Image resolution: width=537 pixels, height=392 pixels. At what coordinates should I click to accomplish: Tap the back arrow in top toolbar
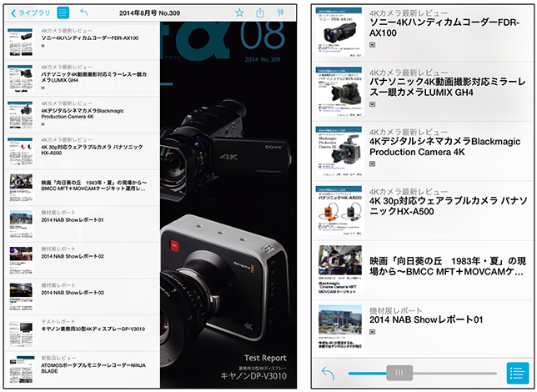(x=84, y=13)
